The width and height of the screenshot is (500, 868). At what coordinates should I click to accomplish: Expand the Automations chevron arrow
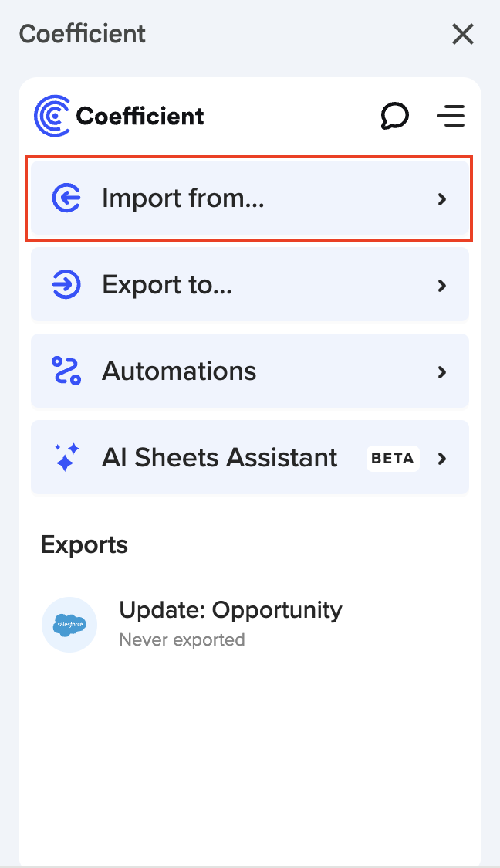click(x=442, y=372)
